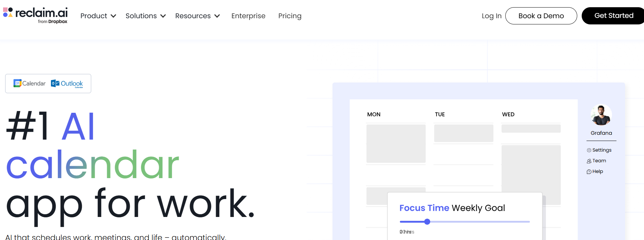Click the reclaim.ai logo icon
The width and height of the screenshot is (644, 240).
tap(8, 12)
